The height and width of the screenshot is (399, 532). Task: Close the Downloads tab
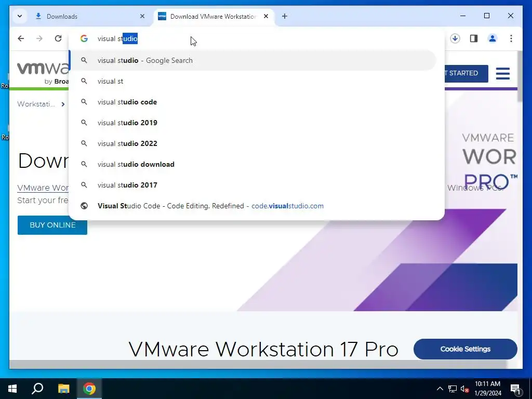[142, 16]
